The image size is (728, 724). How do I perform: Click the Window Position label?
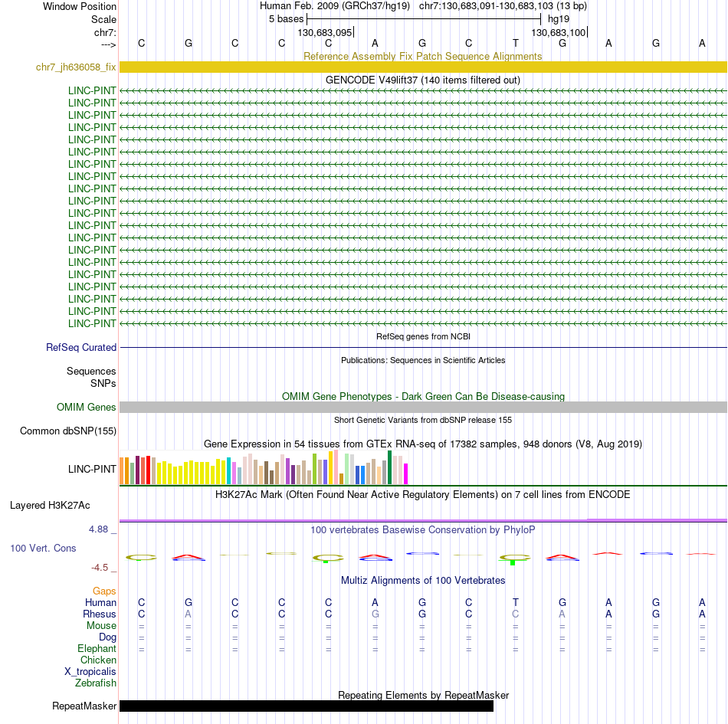[x=80, y=6]
